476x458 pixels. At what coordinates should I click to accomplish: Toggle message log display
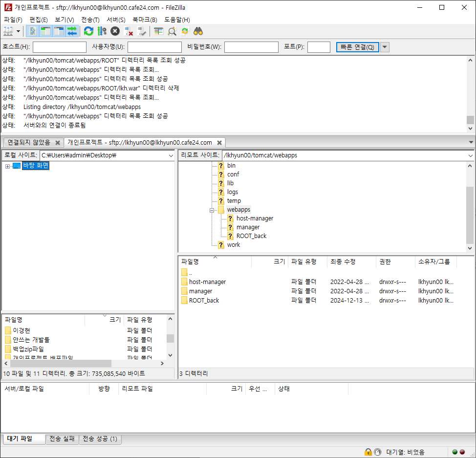[x=33, y=31]
